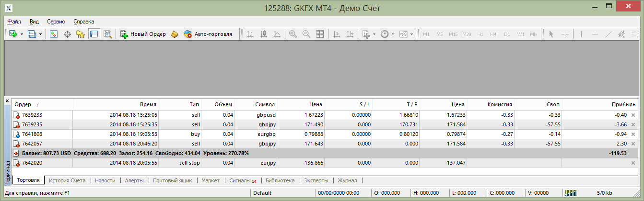Switch to Эксперты tab
The width and height of the screenshot is (644, 201).
click(316, 180)
